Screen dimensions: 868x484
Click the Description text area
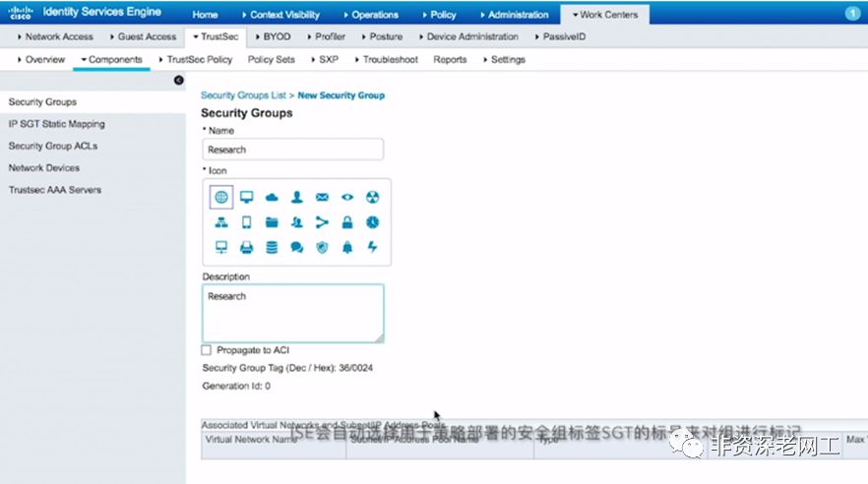[x=293, y=314]
